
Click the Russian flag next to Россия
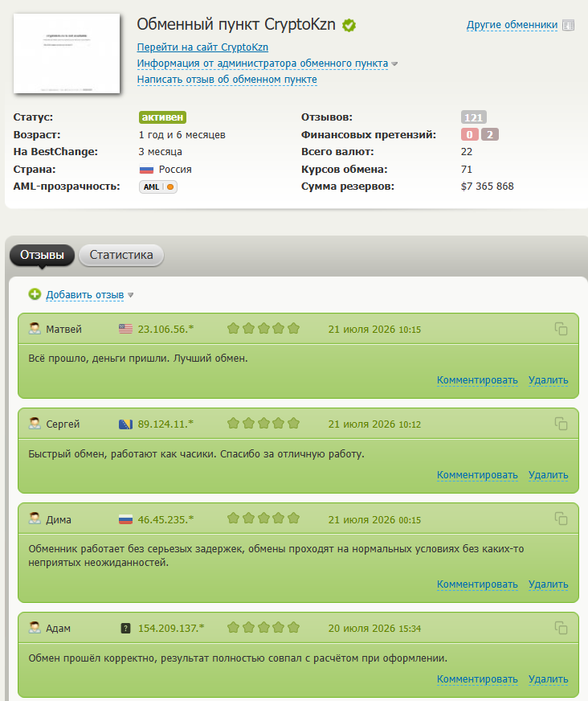click(x=146, y=170)
